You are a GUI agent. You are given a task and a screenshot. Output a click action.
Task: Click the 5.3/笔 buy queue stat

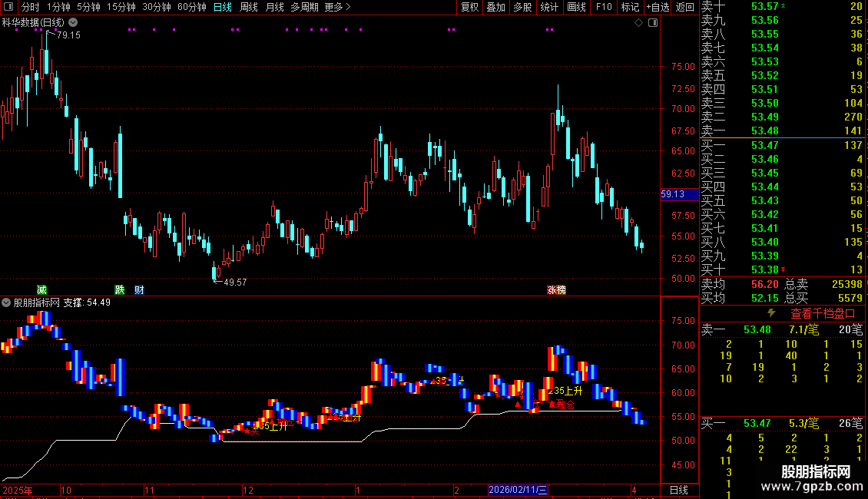(803, 423)
